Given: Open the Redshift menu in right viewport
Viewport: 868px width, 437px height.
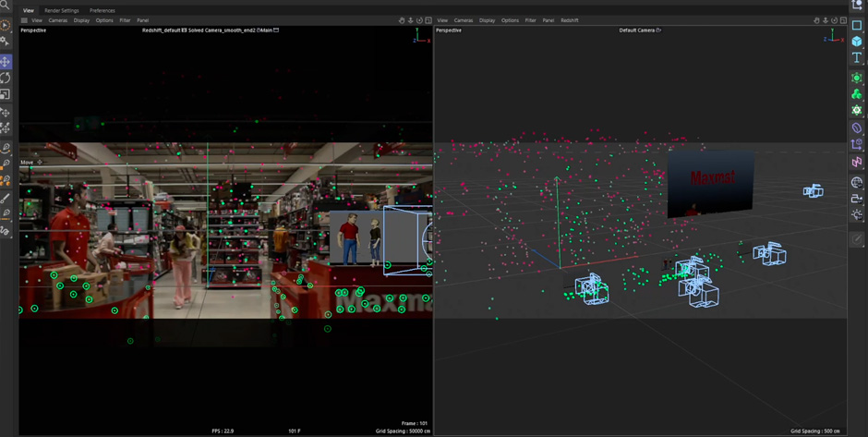Looking at the screenshot, I should tap(570, 20).
